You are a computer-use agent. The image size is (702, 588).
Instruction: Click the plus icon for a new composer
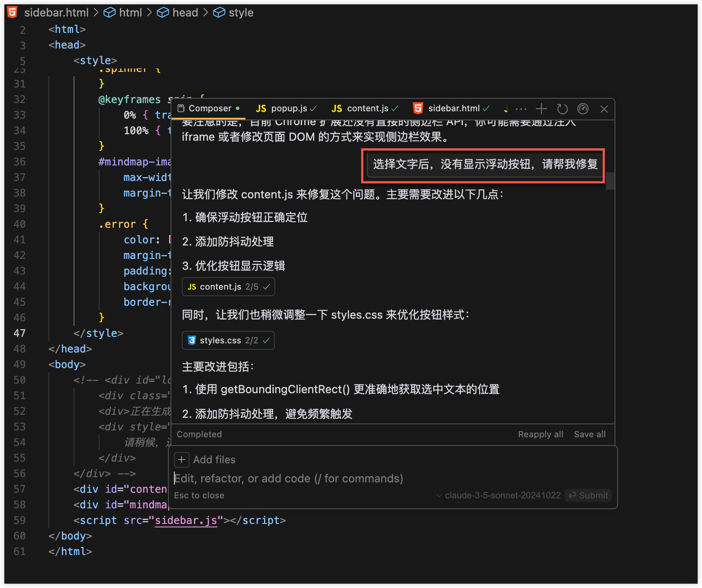point(541,109)
